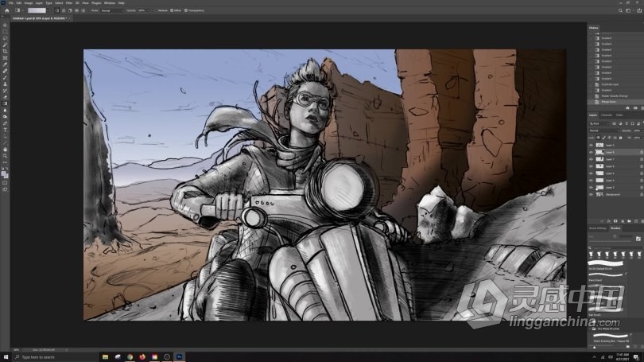The width and height of the screenshot is (644, 362).
Task: Open the File menu
Action: click(x=10, y=3)
